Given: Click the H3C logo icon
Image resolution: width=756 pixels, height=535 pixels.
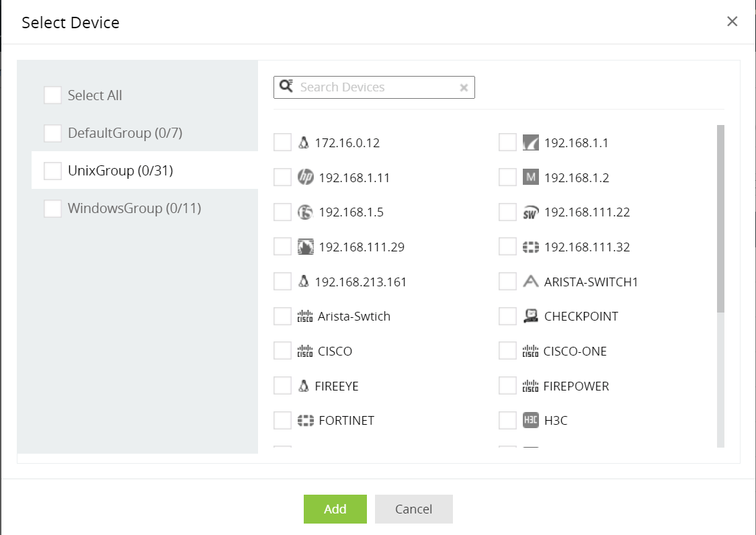Looking at the screenshot, I should coord(531,421).
